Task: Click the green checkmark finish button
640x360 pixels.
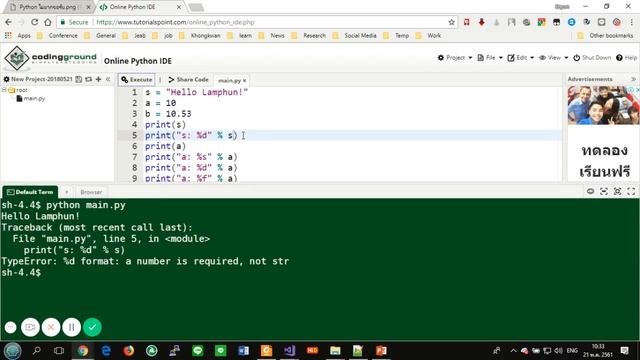Action: tap(92, 327)
